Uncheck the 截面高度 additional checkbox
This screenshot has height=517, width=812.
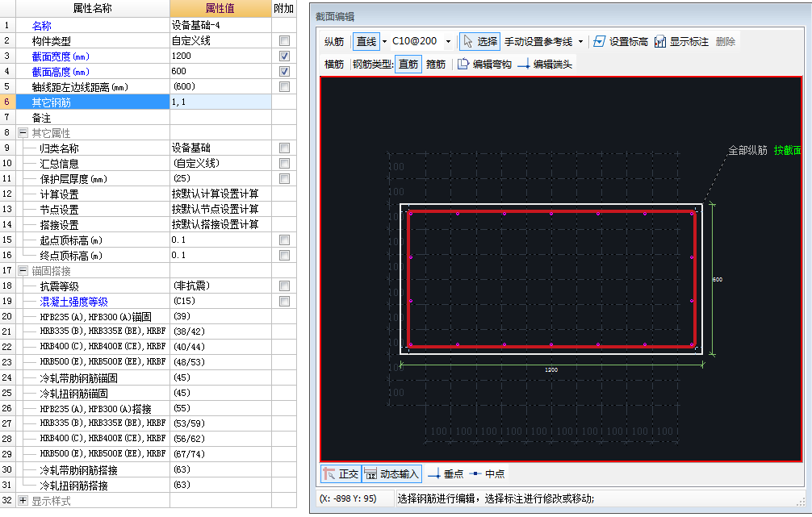pos(284,72)
